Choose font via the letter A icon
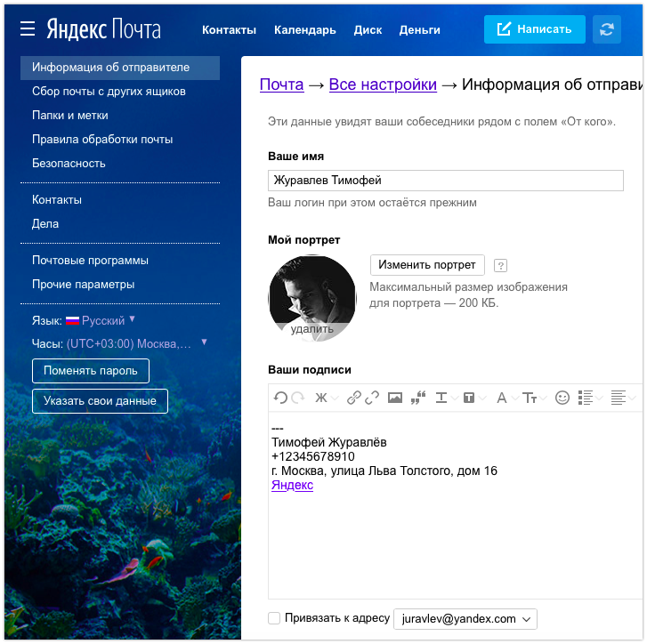647x644 pixels. click(x=501, y=398)
